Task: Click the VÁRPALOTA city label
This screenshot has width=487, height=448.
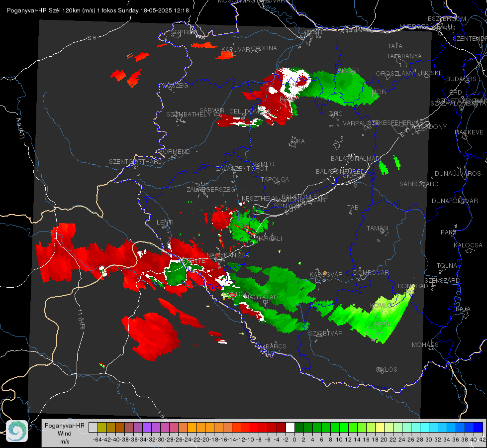Action: pyautogui.click(x=360, y=123)
